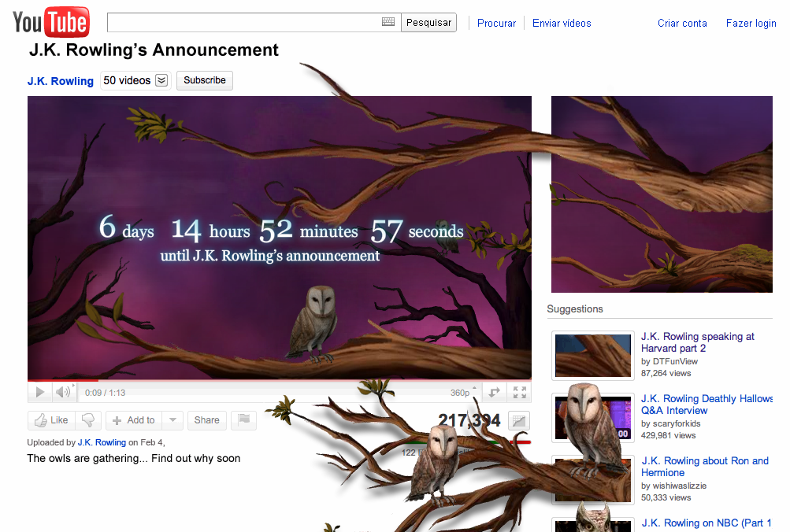
Task: Toggle the expand player size button
Action: (x=494, y=392)
